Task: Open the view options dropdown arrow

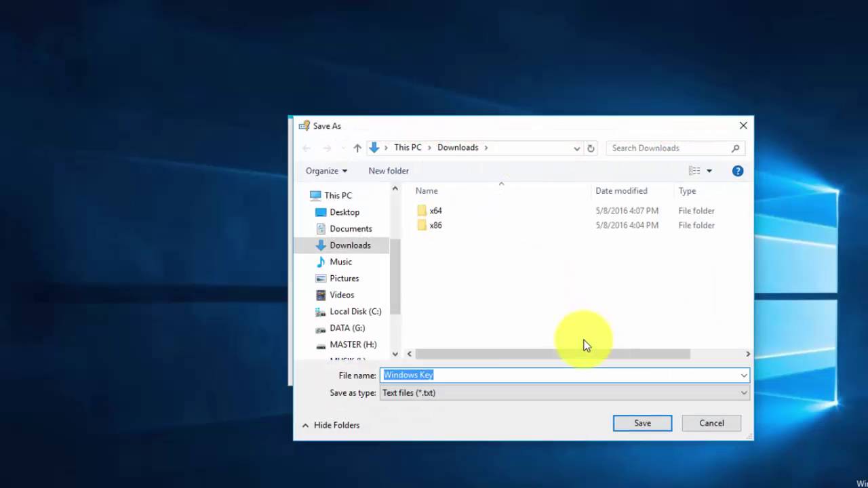Action: pyautogui.click(x=709, y=171)
